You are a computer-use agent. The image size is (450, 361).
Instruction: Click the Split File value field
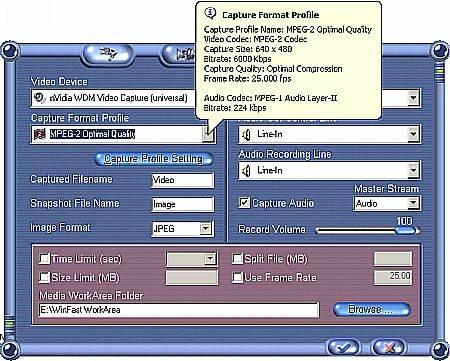[x=393, y=259]
